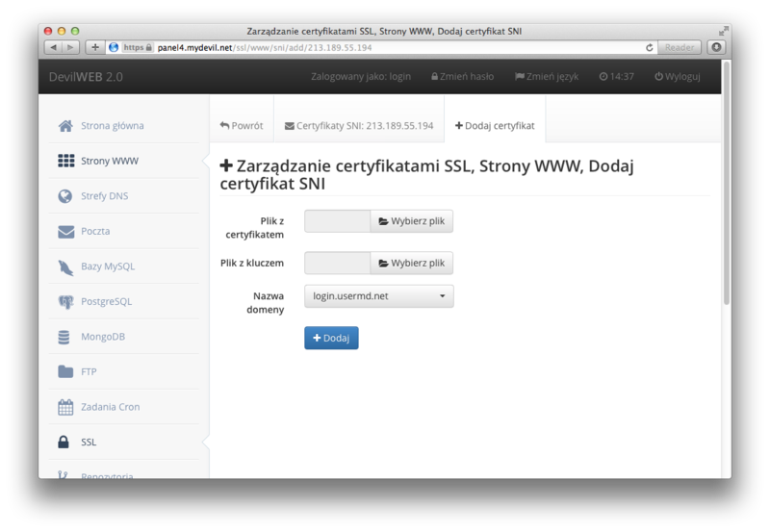
Task: Click the browser forward arrow button
Action: point(70,47)
